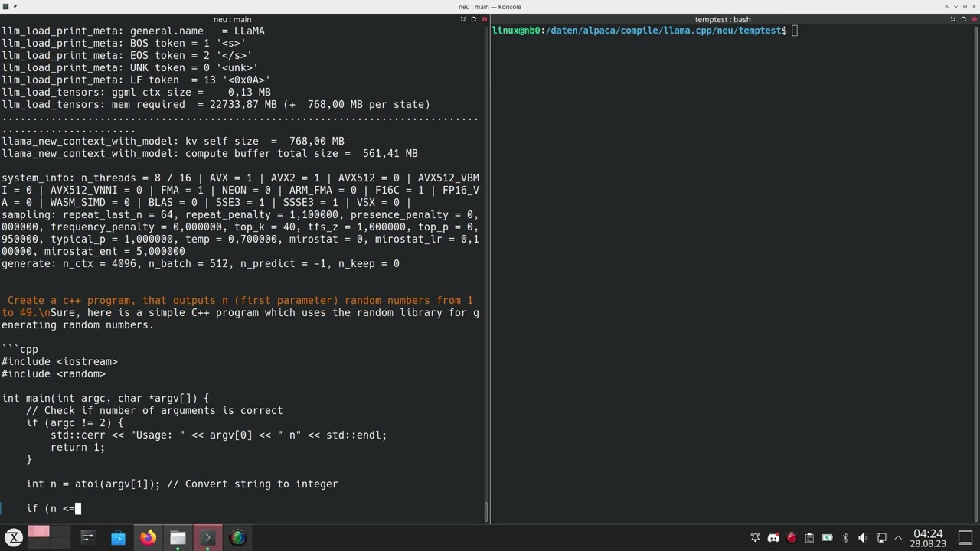980x551 pixels.
Task: Open the camera lens app in taskbar
Action: [x=238, y=537]
